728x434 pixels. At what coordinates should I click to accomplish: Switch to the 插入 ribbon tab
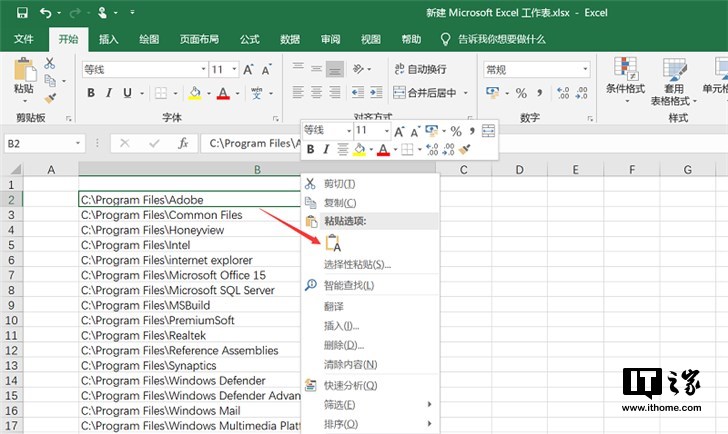pos(108,39)
